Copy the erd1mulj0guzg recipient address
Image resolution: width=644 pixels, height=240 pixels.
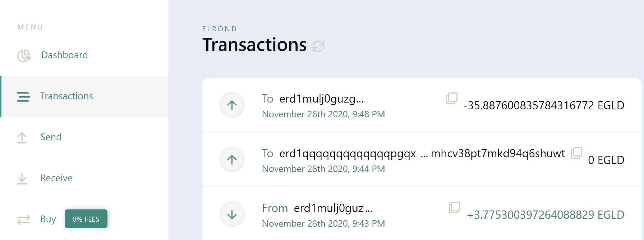coord(451,98)
